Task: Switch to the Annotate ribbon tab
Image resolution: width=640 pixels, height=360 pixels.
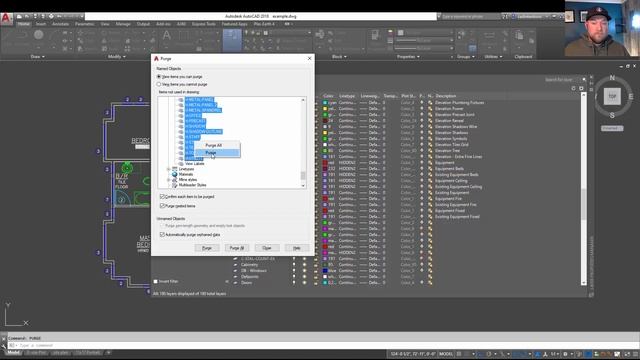Action: [60, 24]
